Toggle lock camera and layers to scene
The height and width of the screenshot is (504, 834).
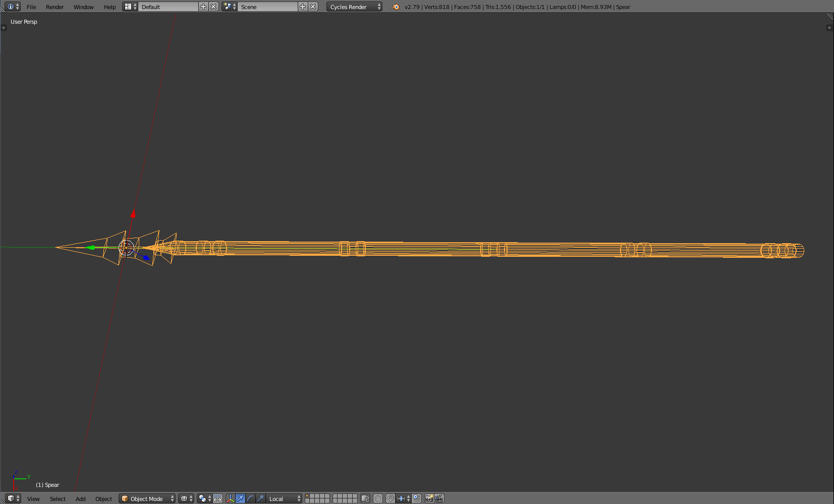tap(365, 498)
